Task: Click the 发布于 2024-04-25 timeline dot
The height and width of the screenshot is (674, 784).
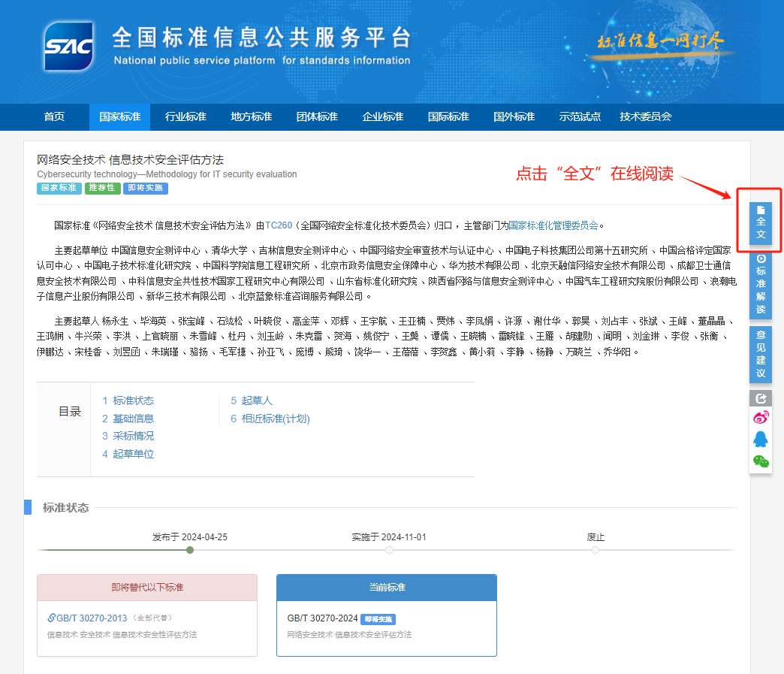Action: (190, 550)
